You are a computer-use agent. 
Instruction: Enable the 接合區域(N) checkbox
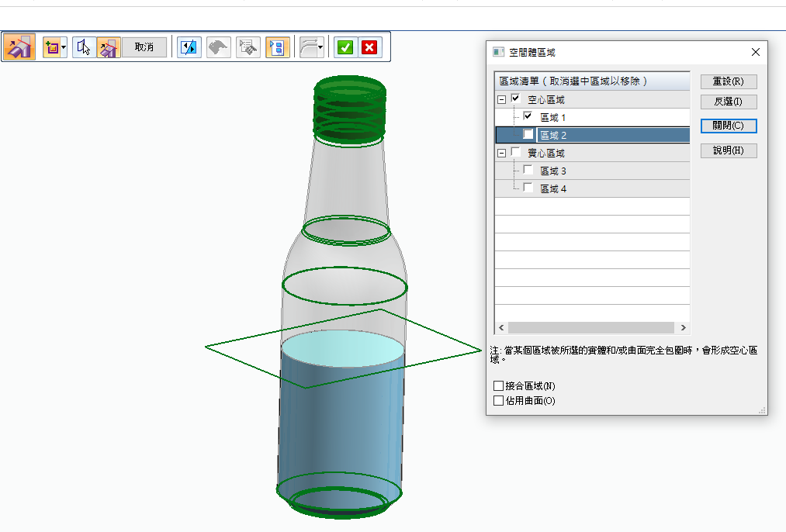coord(499,386)
